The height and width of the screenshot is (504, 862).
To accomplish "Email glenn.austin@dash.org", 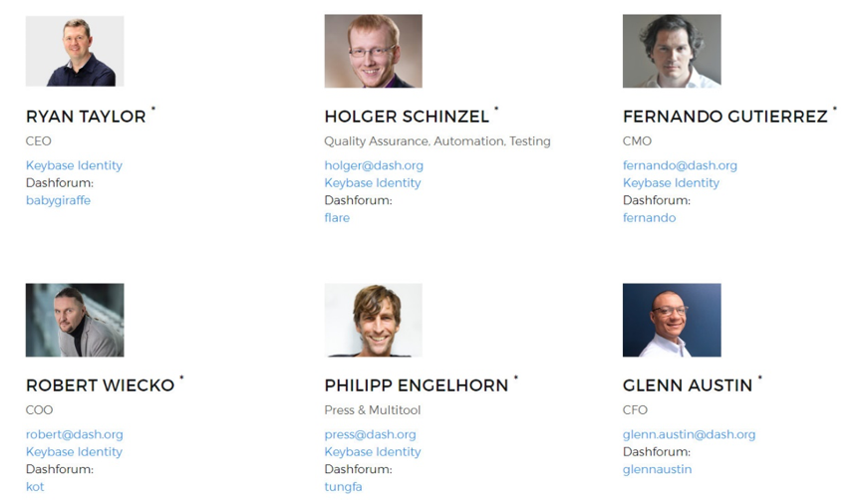I will coord(689,434).
